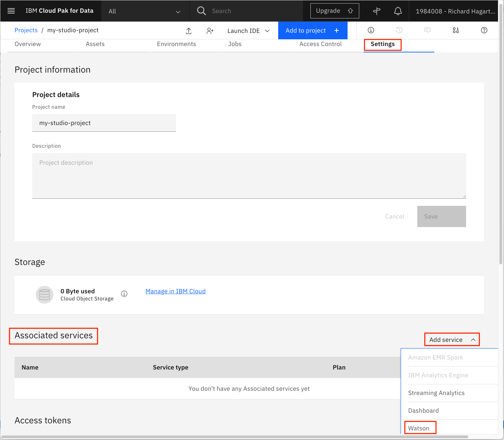
Task: Click the Add to project button
Action: pos(313,30)
